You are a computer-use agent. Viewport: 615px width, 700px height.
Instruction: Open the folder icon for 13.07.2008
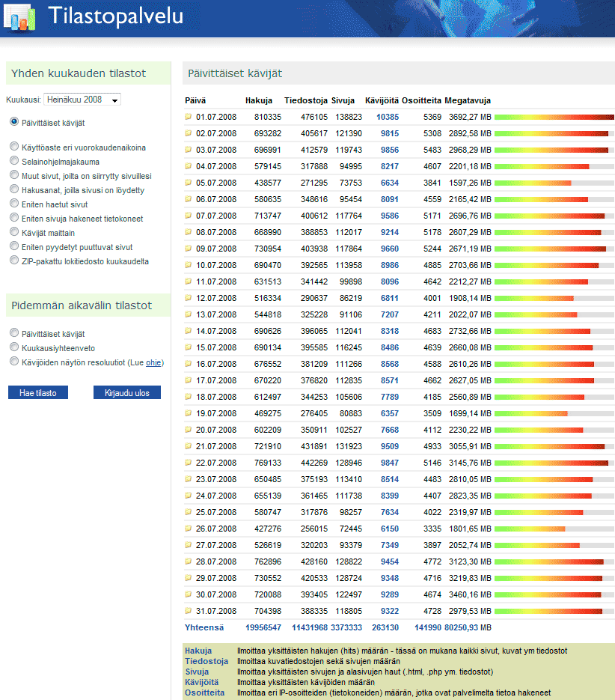(x=189, y=314)
